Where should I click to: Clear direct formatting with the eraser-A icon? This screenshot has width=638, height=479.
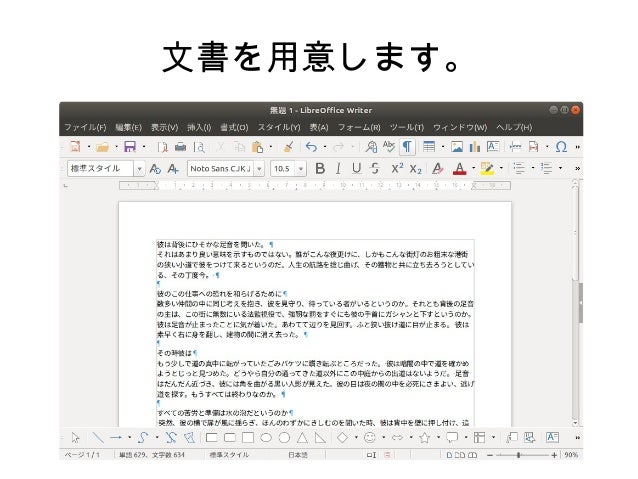pos(437,168)
